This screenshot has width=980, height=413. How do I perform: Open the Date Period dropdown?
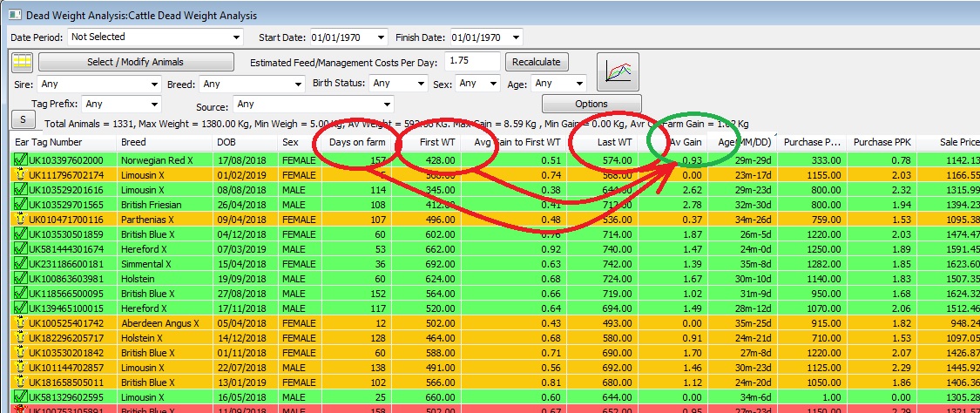pos(235,37)
